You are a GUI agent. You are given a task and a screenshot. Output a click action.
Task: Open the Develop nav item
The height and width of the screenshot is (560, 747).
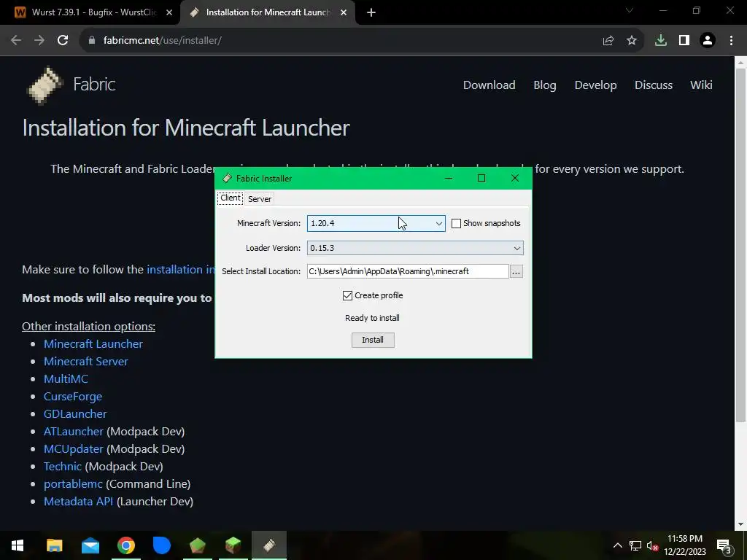pyautogui.click(x=595, y=85)
